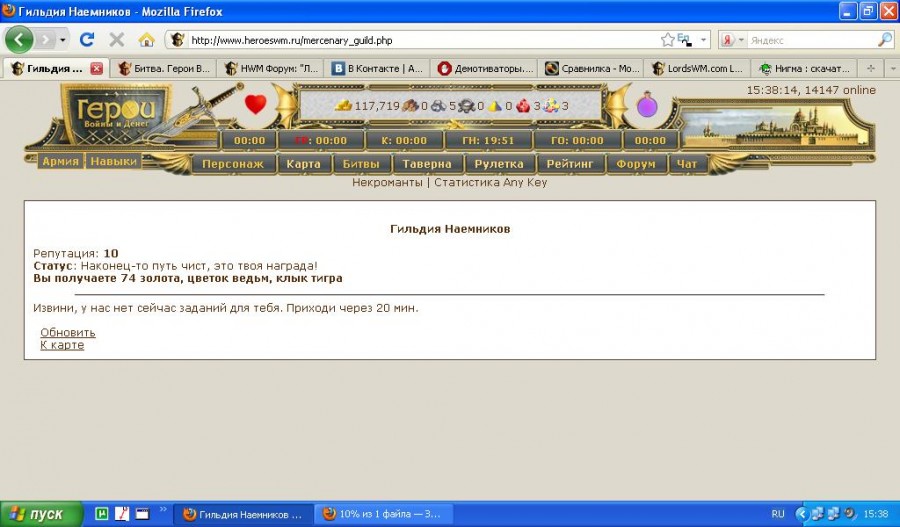Viewport: 900px width, 527px height.
Task: Click the Обновить link
Action: (68, 333)
